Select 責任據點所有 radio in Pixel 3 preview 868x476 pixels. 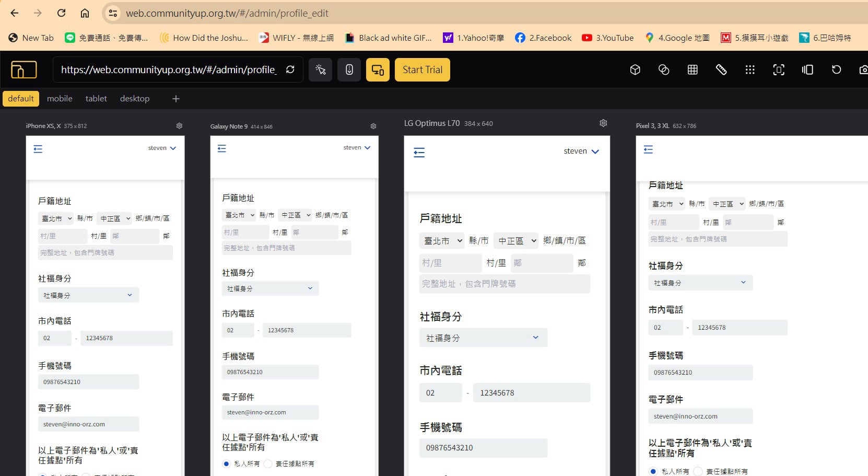click(697, 471)
